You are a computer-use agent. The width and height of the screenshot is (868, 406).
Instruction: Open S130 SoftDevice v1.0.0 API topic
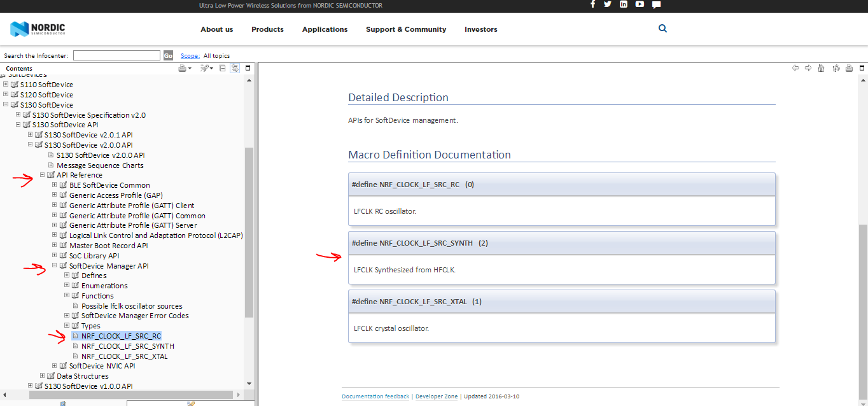click(x=88, y=386)
